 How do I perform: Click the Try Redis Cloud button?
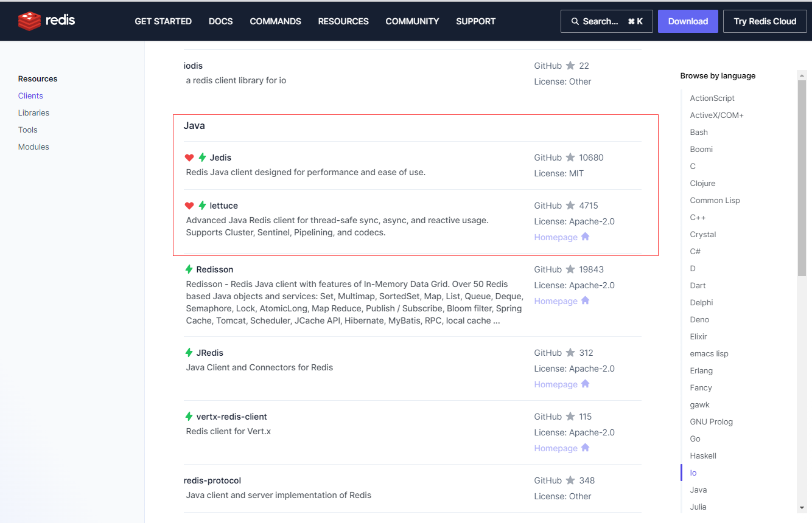click(x=765, y=21)
